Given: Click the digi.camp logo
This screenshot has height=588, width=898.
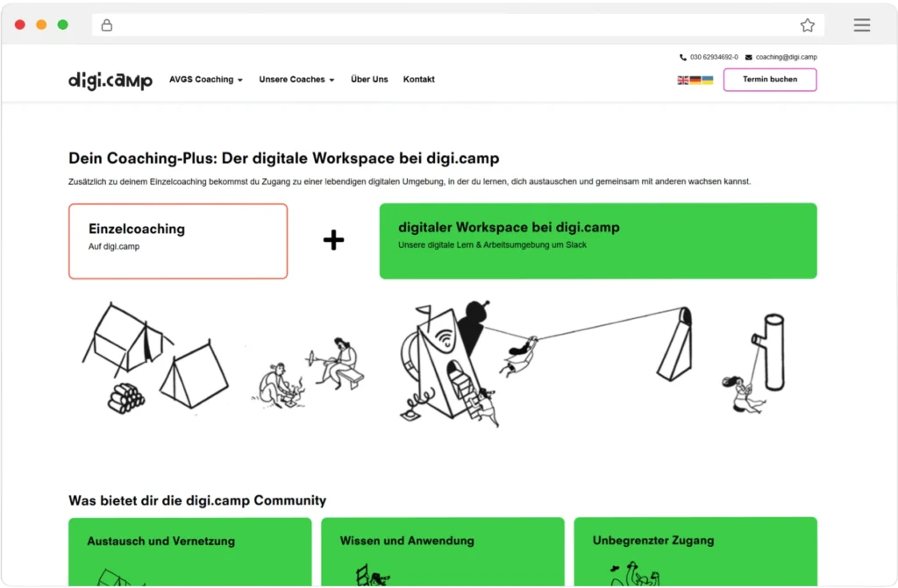Looking at the screenshot, I should [x=110, y=80].
